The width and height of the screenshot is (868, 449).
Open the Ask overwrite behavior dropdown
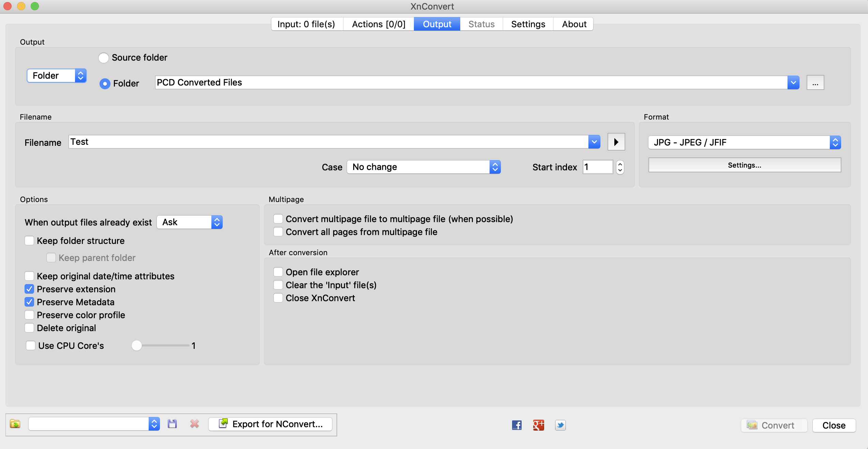pyautogui.click(x=190, y=222)
